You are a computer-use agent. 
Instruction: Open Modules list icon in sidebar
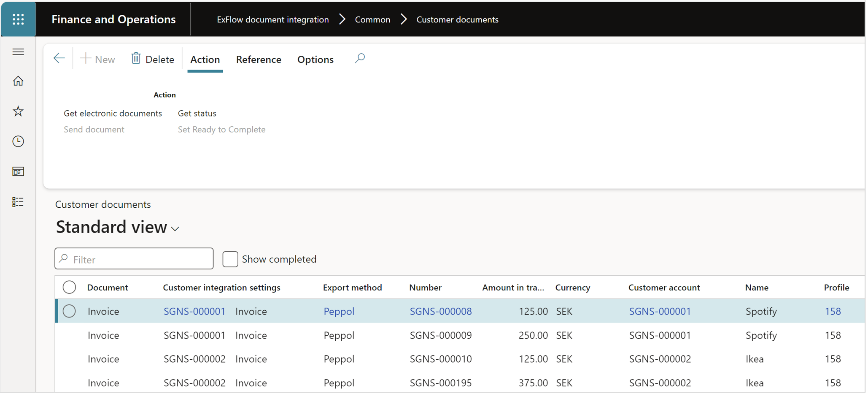coord(18,202)
